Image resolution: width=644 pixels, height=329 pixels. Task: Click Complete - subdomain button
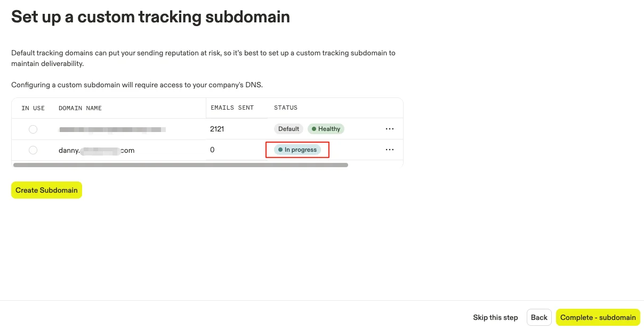coord(598,317)
